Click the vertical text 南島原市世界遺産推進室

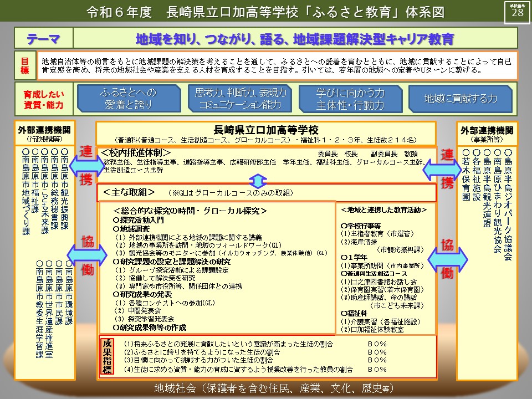pyautogui.click(x=49, y=309)
